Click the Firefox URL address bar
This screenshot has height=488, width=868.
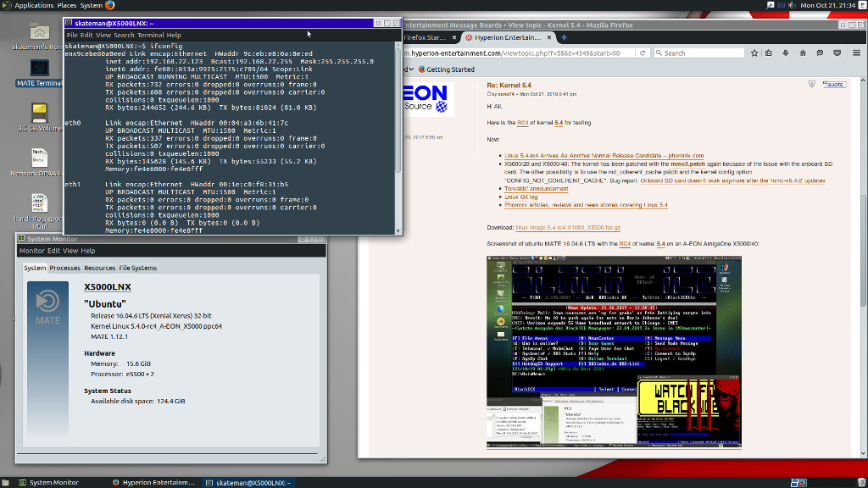point(520,53)
